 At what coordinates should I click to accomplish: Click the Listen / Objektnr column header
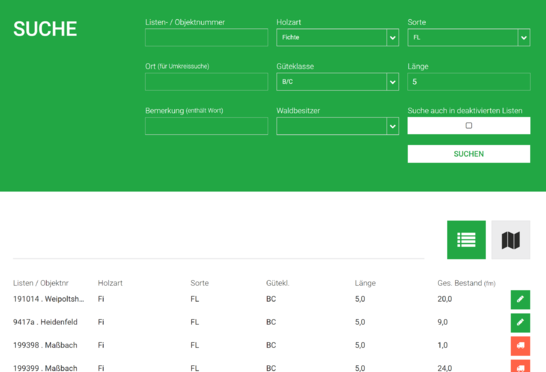click(41, 283)
